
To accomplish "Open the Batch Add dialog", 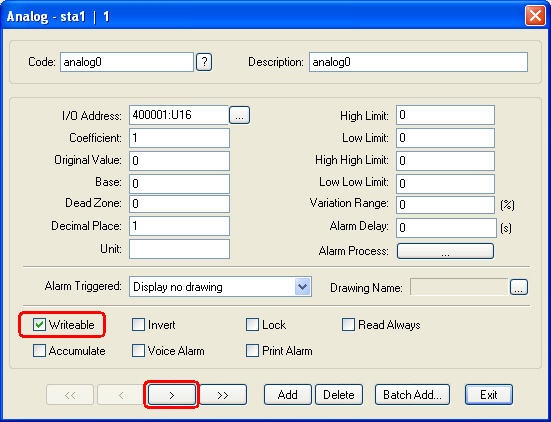I will [x=412, y=395].
